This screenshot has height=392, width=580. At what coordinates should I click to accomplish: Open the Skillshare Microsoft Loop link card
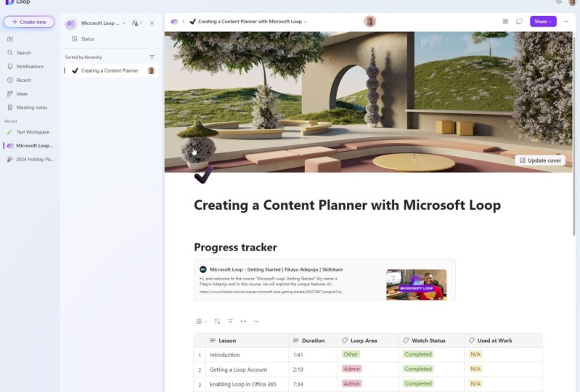point(324,280)
